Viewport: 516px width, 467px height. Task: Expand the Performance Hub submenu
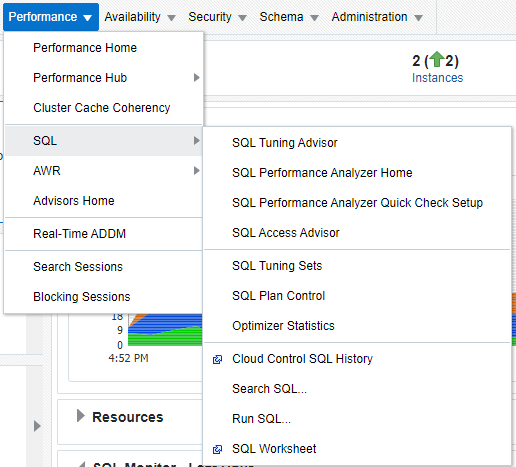103,78
